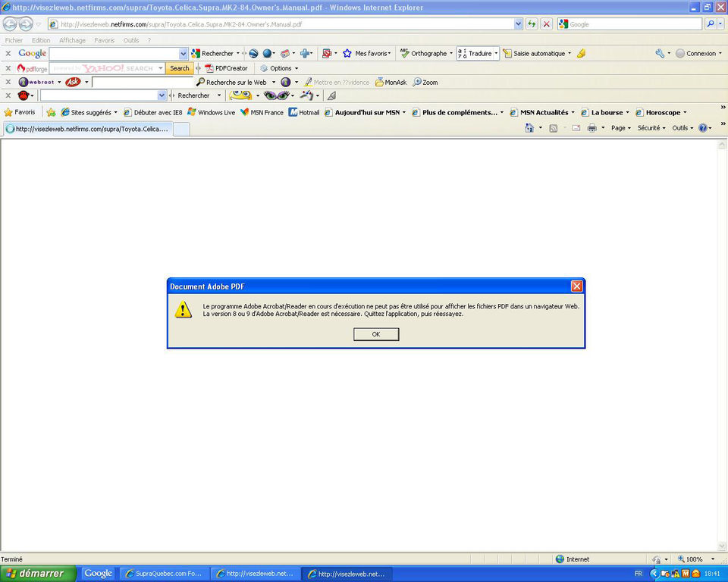728x582 pixels.
Task: Open the Fichier menu
Action: click(13, 40)
